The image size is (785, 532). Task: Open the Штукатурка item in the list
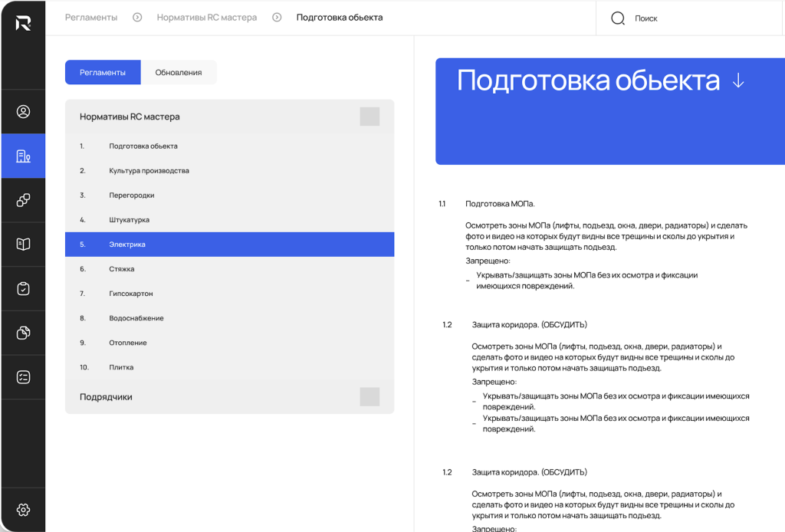(x=129, y=220)
